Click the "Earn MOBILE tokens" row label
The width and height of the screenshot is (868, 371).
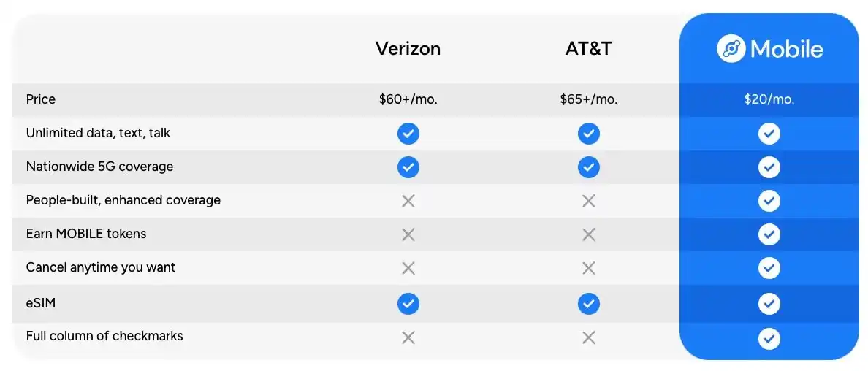pos(86,234)
